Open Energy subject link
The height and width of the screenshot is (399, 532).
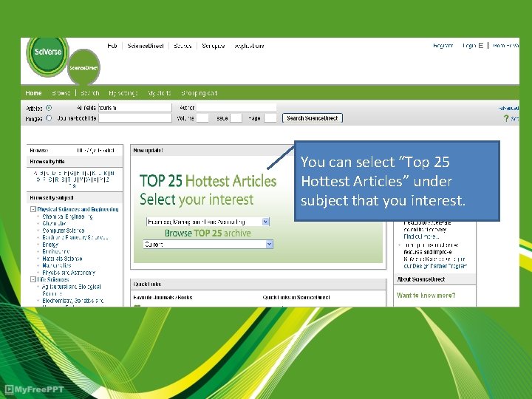pos(50,245)
